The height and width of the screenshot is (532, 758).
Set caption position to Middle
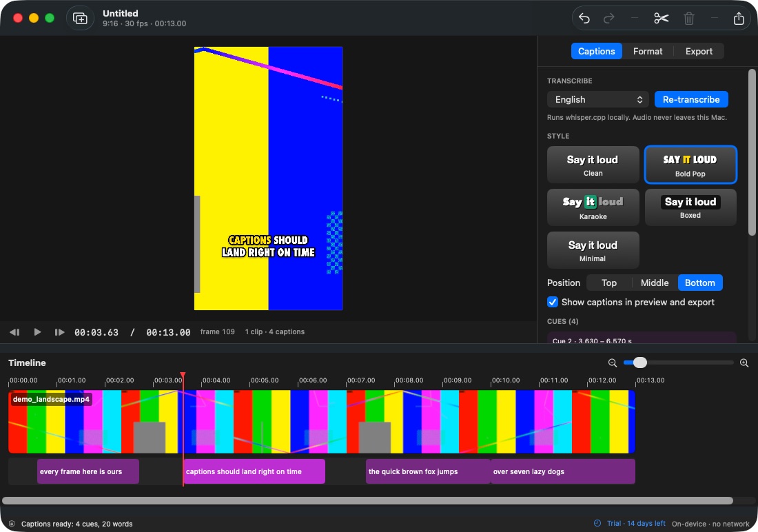[x=655, y=283]
